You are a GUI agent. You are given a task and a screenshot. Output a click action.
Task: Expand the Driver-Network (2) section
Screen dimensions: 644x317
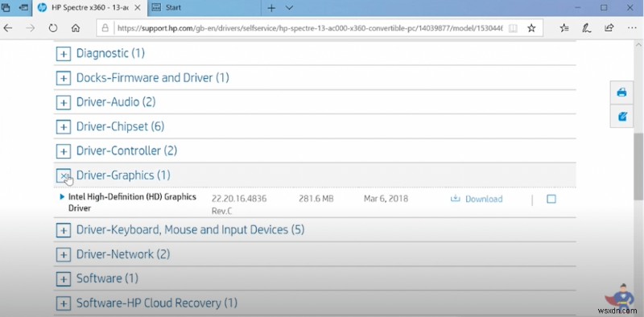pyautogui.click(x=64, y=254)
